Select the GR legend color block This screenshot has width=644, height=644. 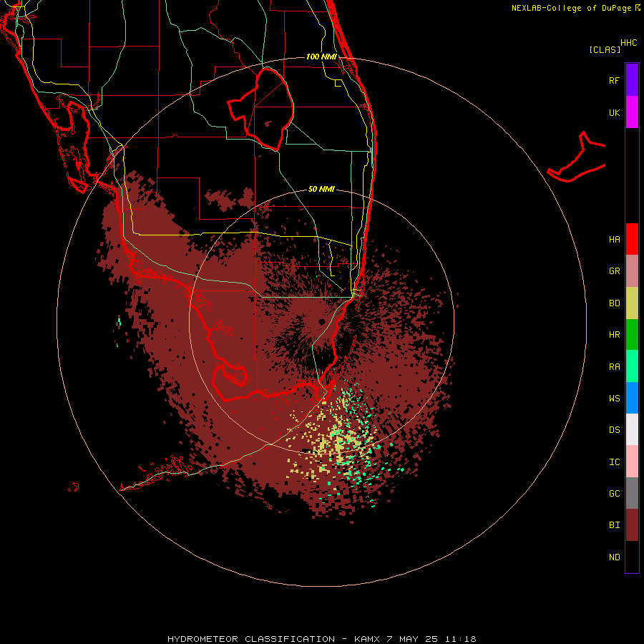[632, 271]
